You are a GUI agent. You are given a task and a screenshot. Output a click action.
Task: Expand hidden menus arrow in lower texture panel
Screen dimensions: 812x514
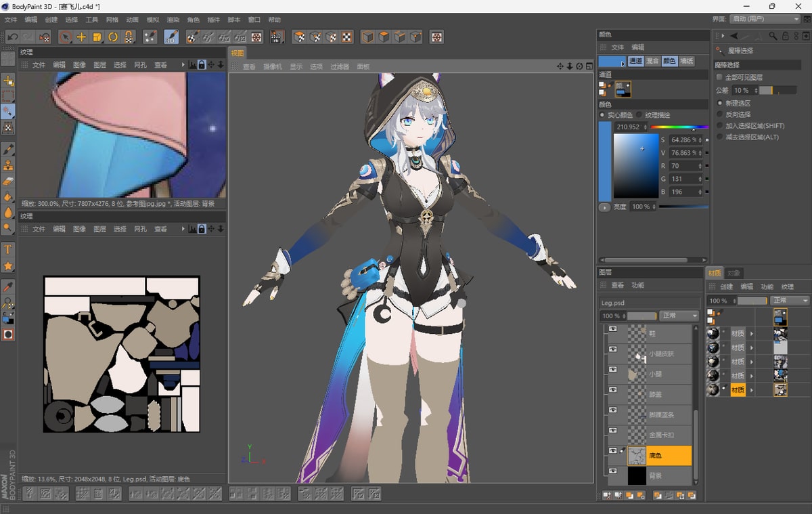(x=183, y=229)
